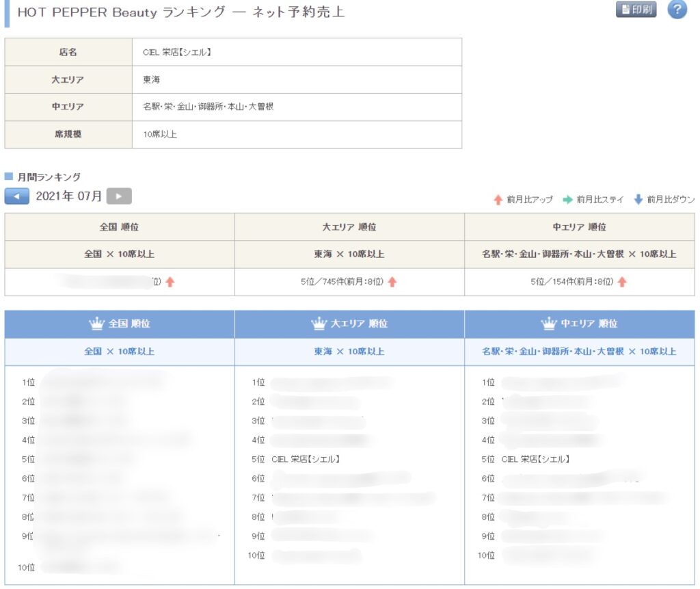Go to previous month with left arrow
This screenshot has width=700, height=589.
click(x=17, y=196)
